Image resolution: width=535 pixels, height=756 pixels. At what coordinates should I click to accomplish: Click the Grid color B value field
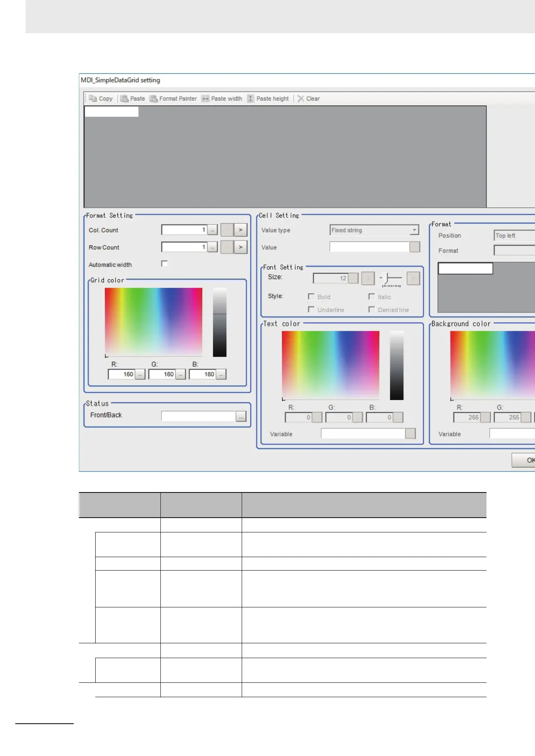pos(202,374)
